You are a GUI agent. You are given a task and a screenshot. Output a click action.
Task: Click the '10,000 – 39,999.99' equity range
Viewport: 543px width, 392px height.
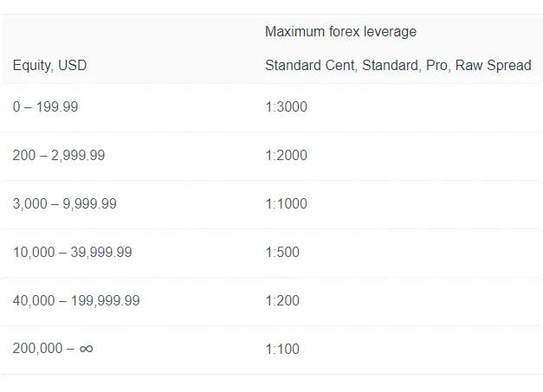[x=73, y=252]
